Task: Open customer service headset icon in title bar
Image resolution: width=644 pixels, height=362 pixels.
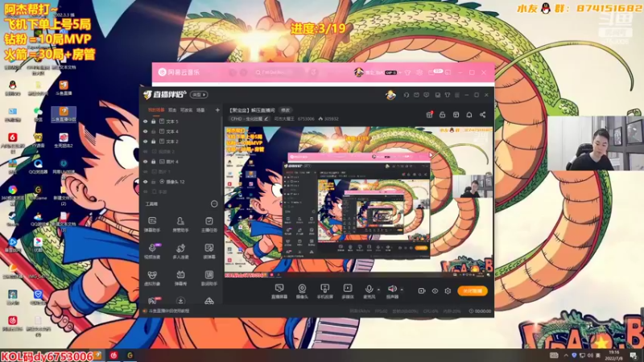Action: [x=407, y=95]
